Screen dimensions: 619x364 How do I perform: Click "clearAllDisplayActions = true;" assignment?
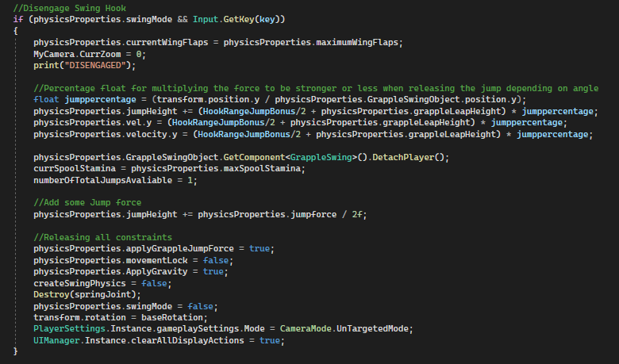[x=208, y=340]
